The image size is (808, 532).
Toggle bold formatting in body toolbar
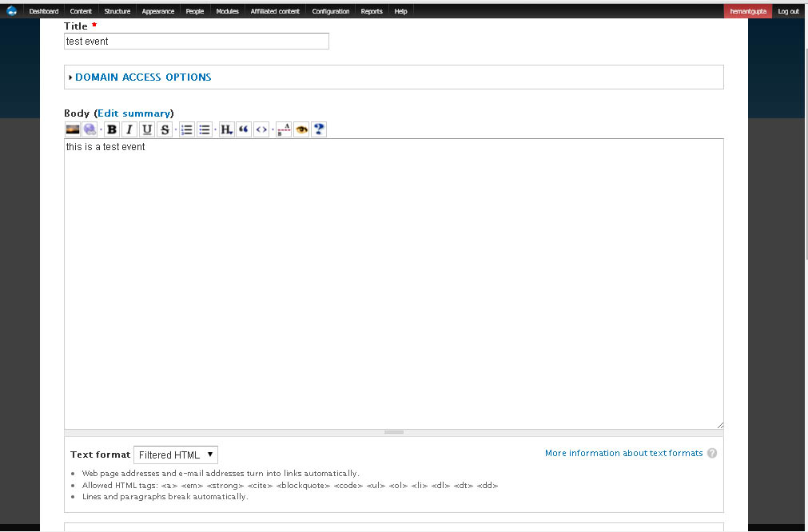coord(112,129)
